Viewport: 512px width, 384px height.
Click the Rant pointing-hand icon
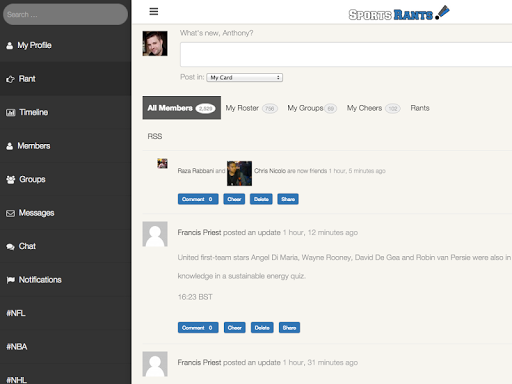tap(10, 79)
